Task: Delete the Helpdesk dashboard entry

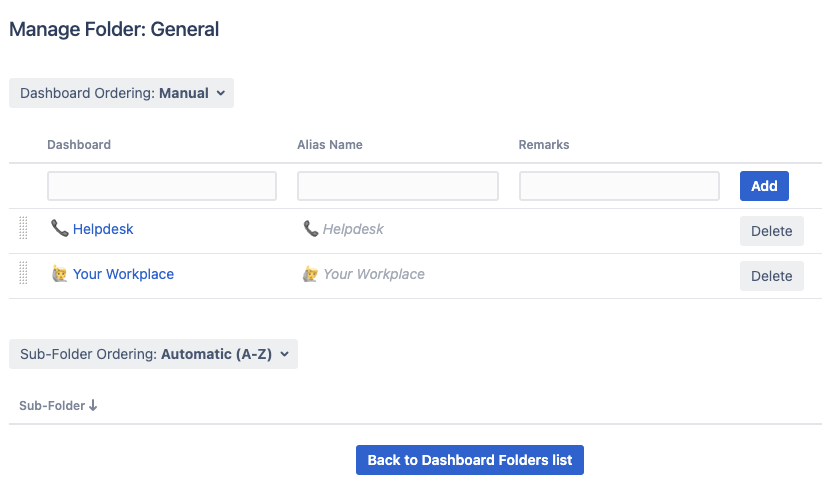Action: coord(771,231)
